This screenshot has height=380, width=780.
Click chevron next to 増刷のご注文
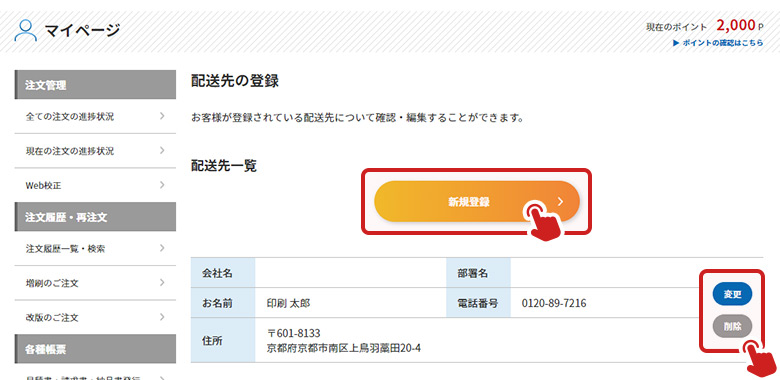click(x=162, y=283)
